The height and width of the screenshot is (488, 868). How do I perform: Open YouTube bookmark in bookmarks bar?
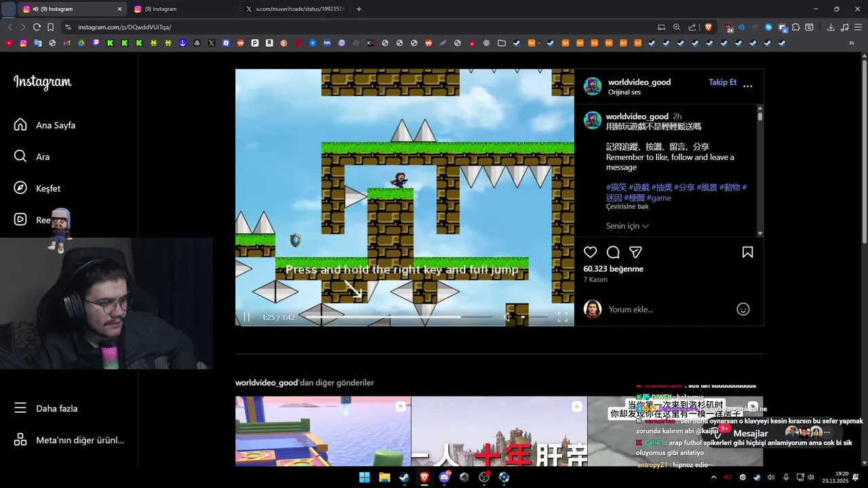tap(9, 43)
